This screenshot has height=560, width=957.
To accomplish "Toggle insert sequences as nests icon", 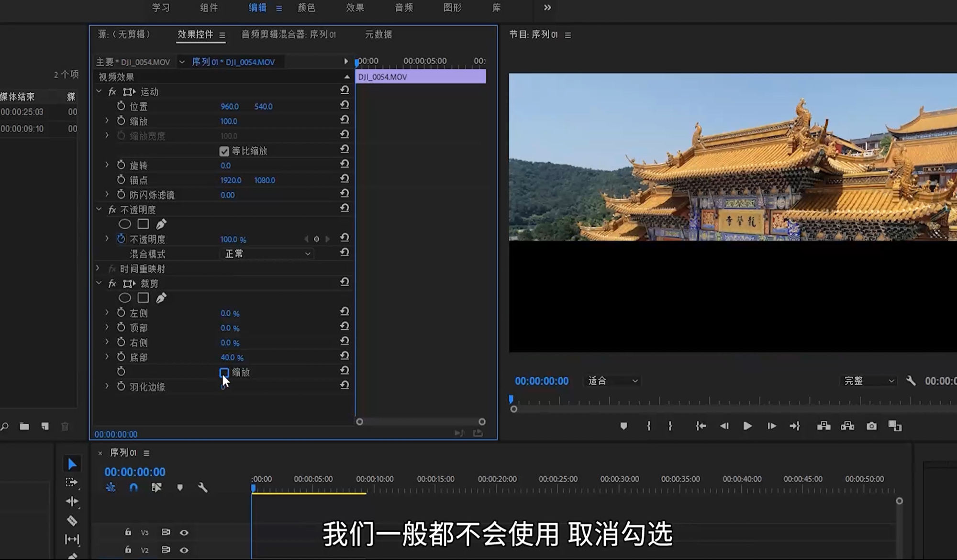I will 111,487.
